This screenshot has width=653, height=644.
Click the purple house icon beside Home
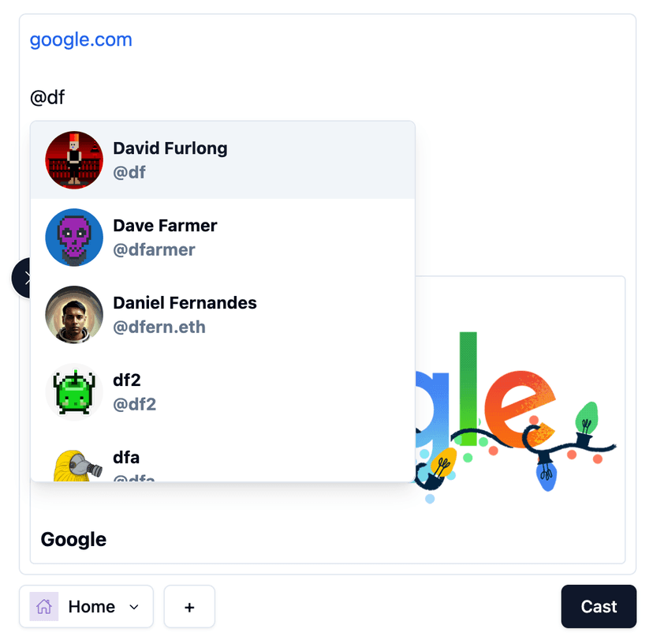pos(43,606)
